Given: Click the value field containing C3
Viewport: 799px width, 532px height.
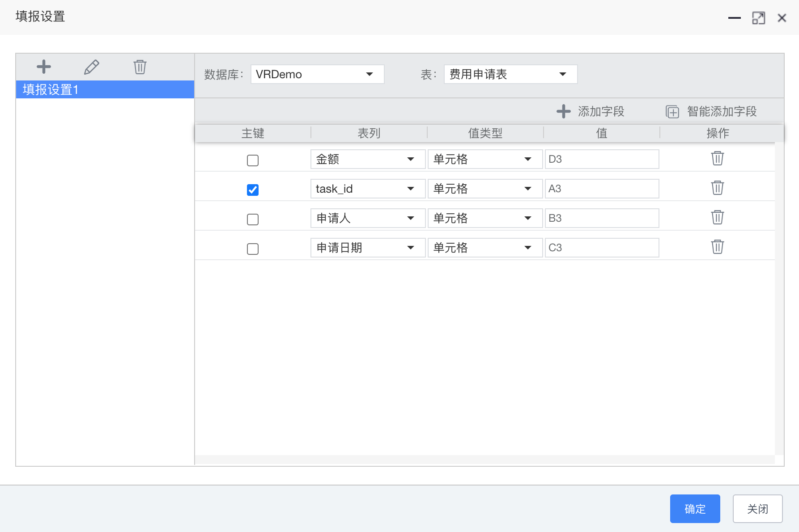Looking at the screenshot, I should pos(602,248).
